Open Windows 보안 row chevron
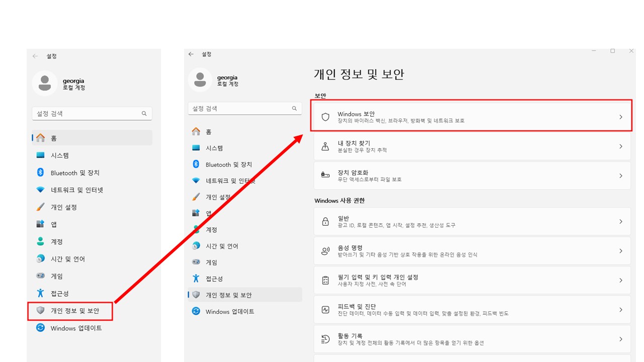Viewport: 644px width, 362px height. (x=621, y=117)
